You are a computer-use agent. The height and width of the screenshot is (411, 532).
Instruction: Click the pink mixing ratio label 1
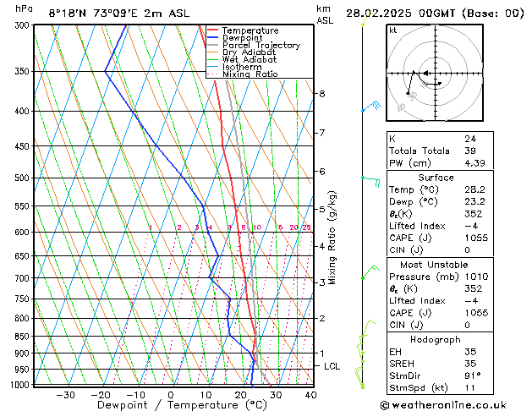pos(151,227)
